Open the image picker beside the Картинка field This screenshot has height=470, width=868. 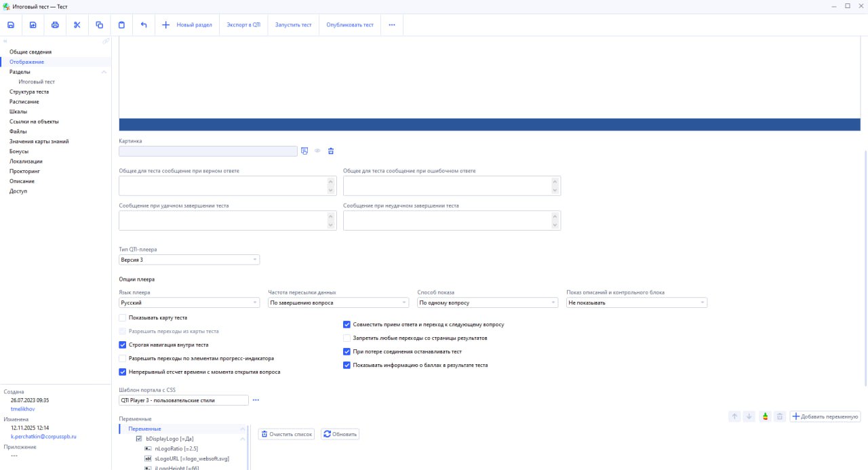tap(304, 151)
